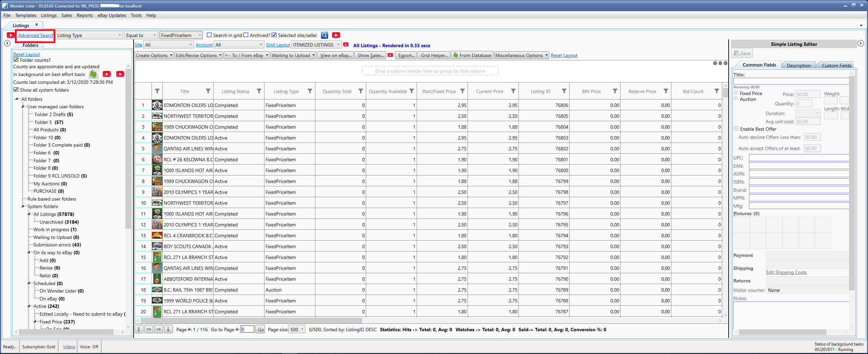The width and height of the screenshot is (868, 354).
Task: Click the Export... button
Action: [406, 55]
